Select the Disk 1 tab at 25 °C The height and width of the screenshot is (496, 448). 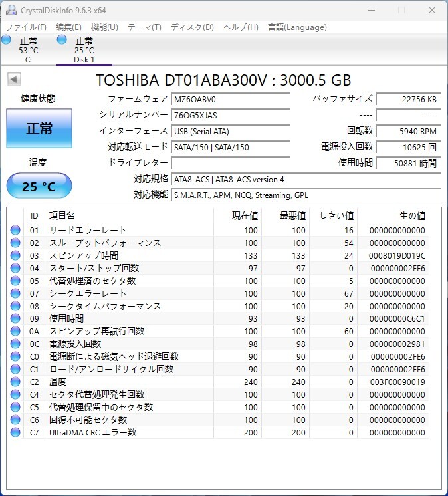click(84, 50)
